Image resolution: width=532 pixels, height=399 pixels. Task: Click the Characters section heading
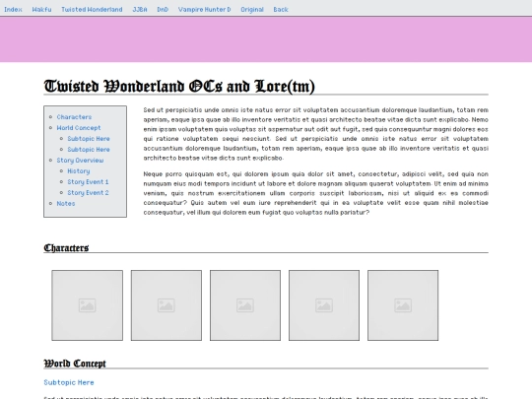(x=66, y=248)
